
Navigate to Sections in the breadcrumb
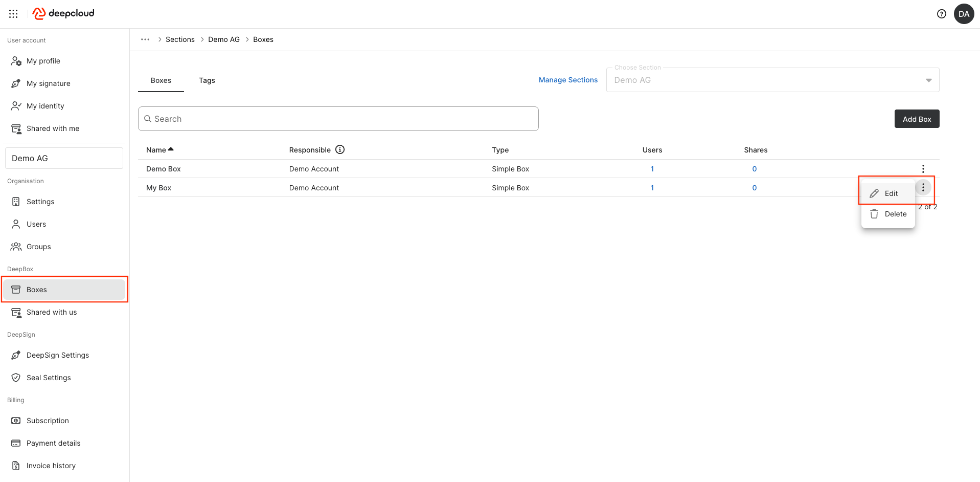[x=180, y=39]
